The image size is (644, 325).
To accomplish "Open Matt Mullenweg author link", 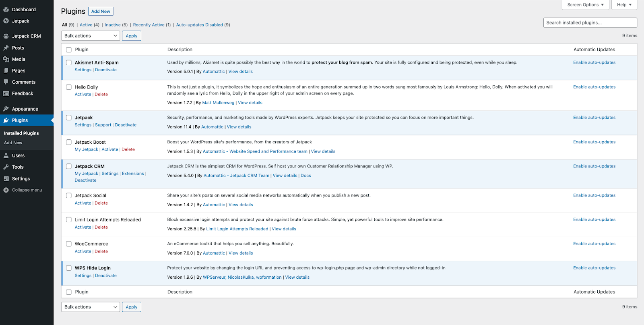I will click(218, 103).
